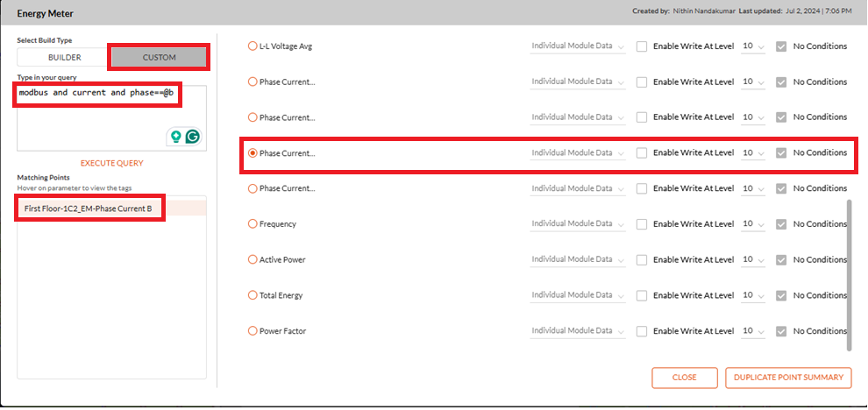Enable Write At Level for Frequency
Screen dimensions: 868x410
click(x=642, y=224)
